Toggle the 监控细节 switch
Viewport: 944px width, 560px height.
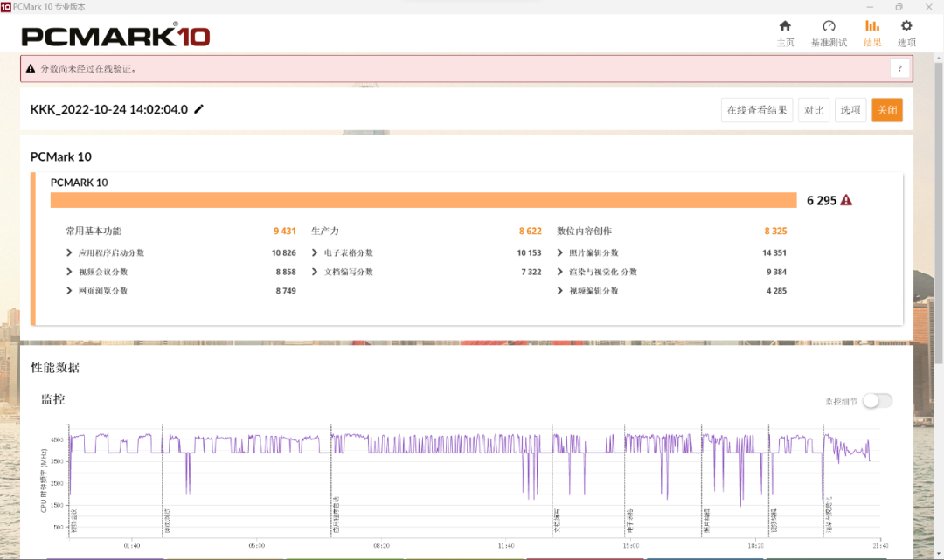tap(878, 401)
